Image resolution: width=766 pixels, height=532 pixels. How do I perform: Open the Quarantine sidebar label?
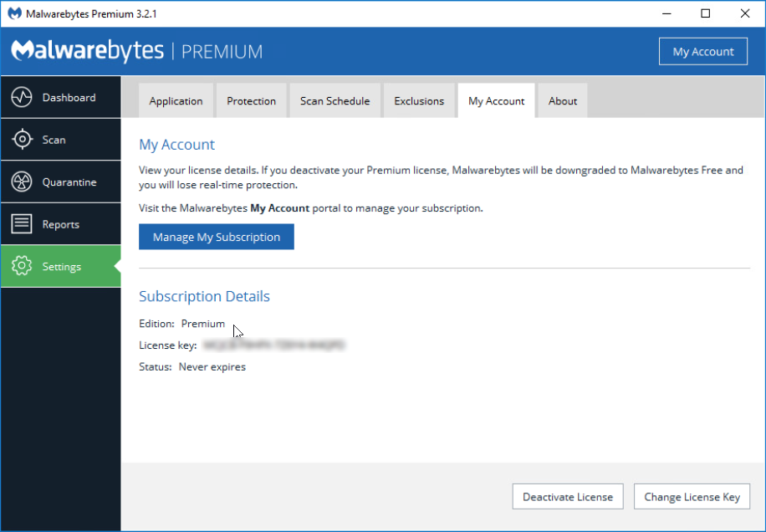coord(69,182)
